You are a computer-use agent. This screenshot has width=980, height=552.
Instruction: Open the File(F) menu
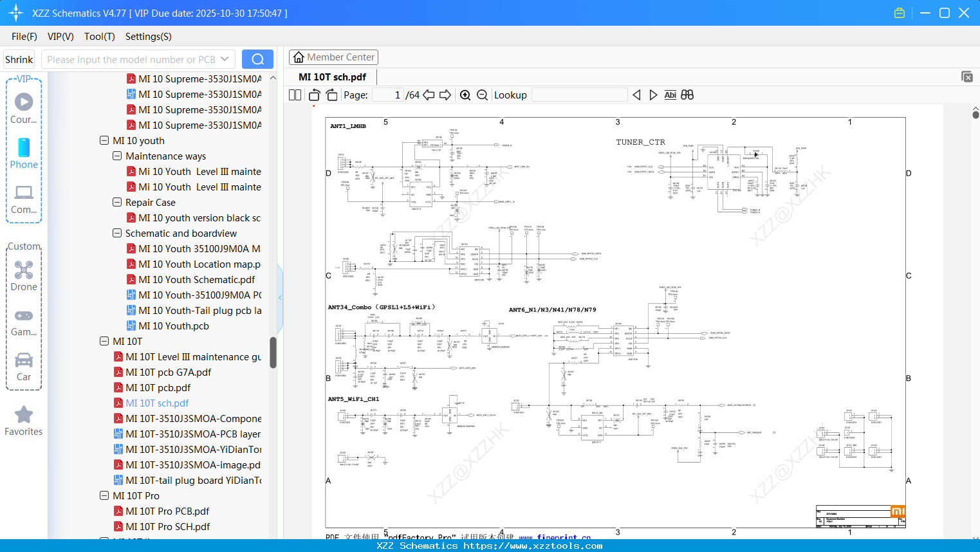click(24, 37)
